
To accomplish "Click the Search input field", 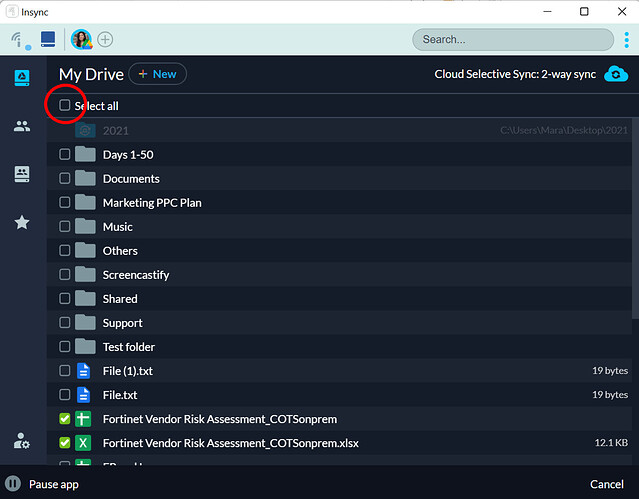I will (512, 40).
